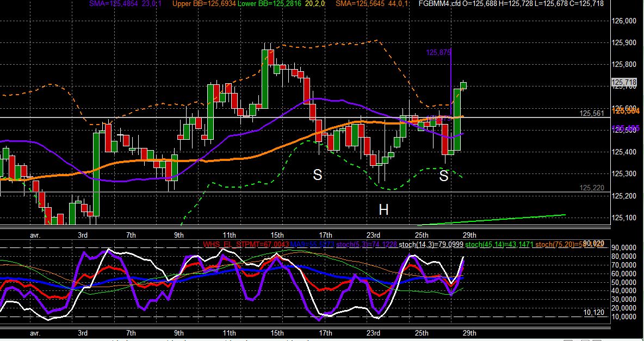Select the 125,220 horizontal line label
Image resolution: width=644 pixels, height=341 pixels.
coord(592,188)
